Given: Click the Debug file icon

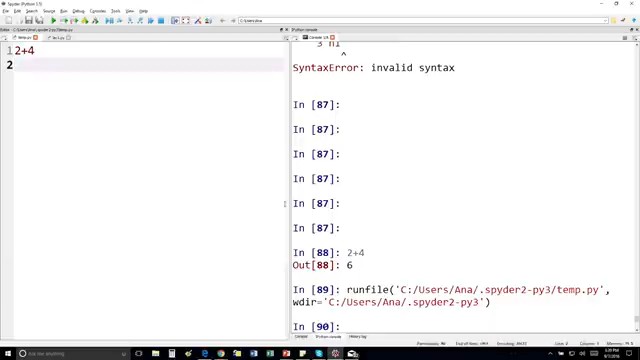Looking at the screenshot, I should (109, 20).
